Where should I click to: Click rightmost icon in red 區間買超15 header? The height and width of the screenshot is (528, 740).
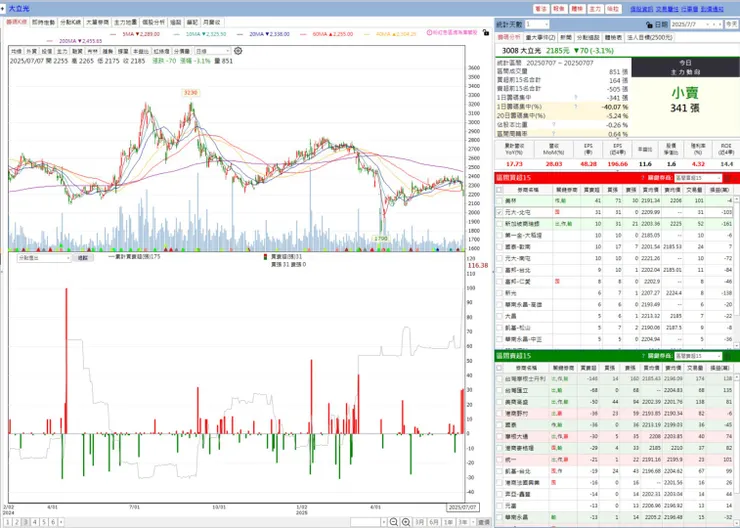tap(727, 178)
